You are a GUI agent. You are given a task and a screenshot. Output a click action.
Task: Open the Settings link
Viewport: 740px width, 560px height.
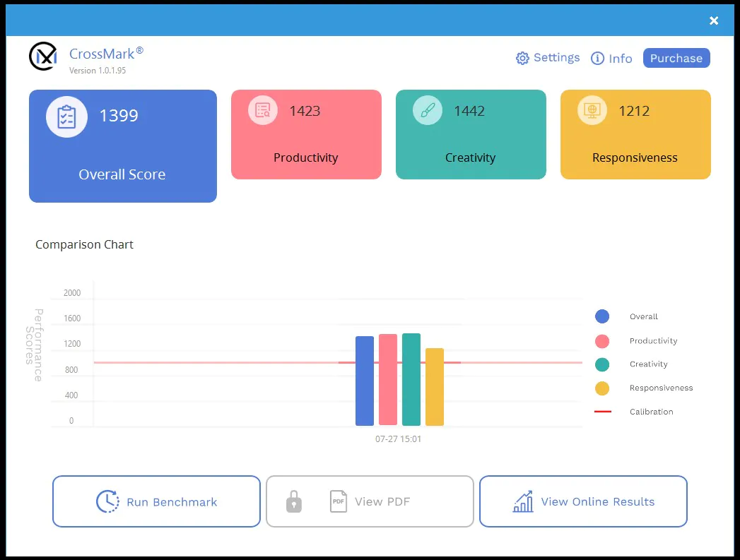coord(556,57)
